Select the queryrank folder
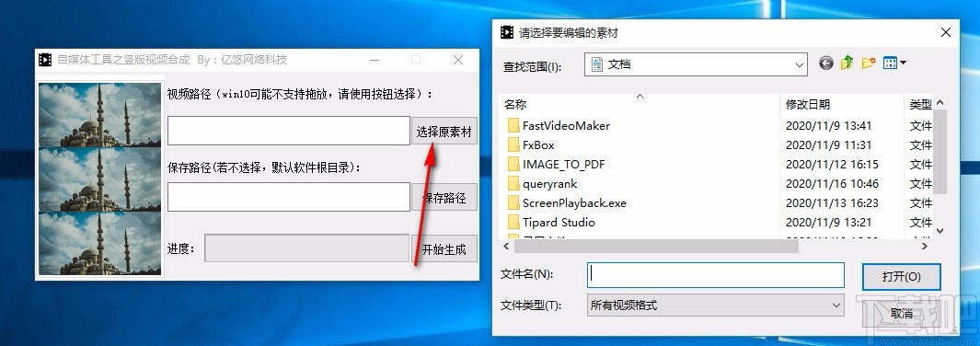The height and width of the screenshot is (346, 980). tap(550, 184)
